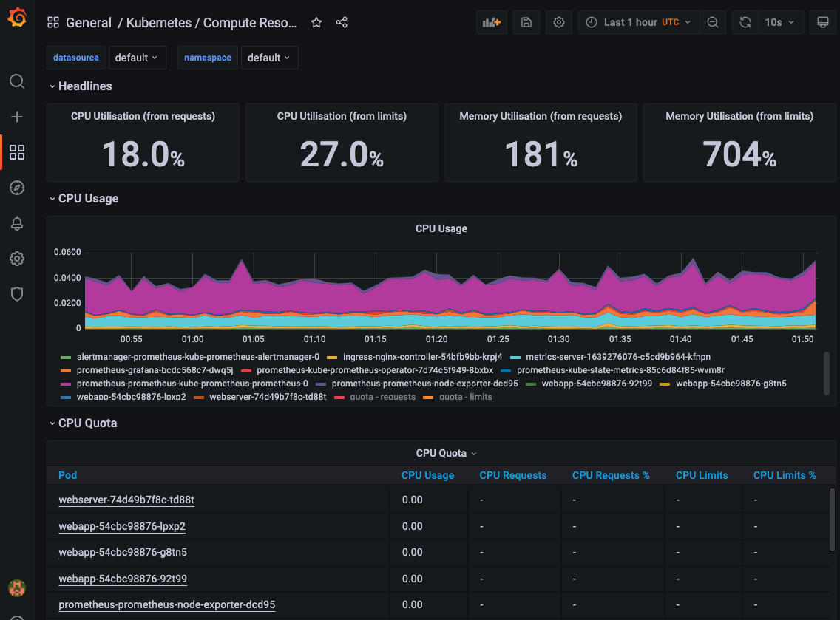This screenshot has width=840, height=620.
Task: Open the Alerting bell icon
Action: (17, 223)
